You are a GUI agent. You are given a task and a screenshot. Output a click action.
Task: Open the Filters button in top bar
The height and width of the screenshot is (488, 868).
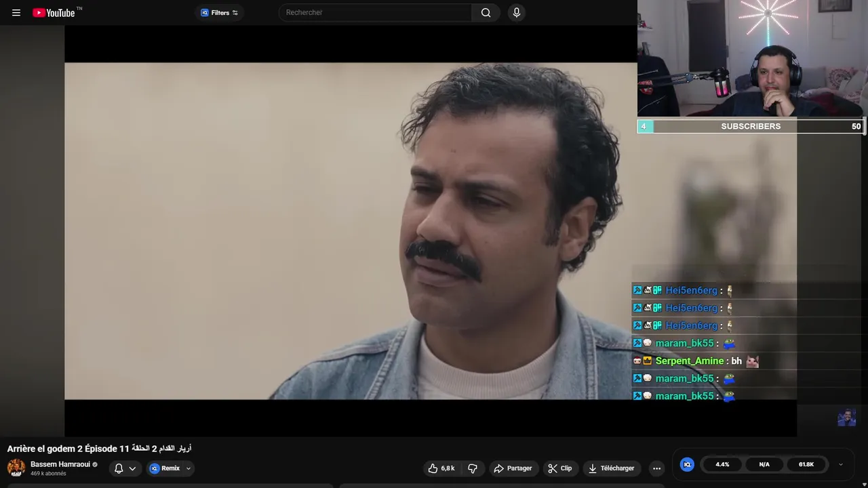(220, 12)
